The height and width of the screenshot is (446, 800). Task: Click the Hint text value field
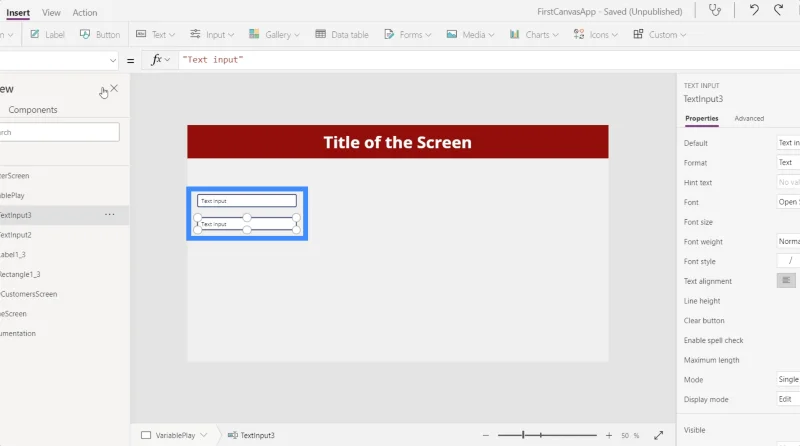(x=788, y=182)
